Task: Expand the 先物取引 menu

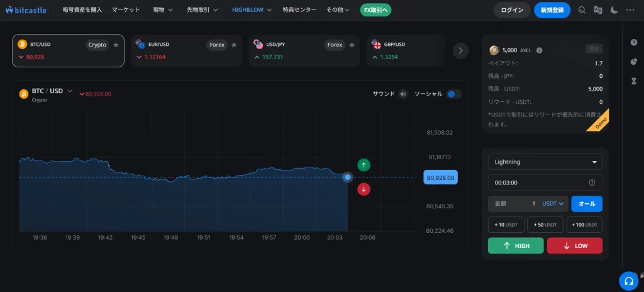Action: pyautogui.click(x=202, y=10)
